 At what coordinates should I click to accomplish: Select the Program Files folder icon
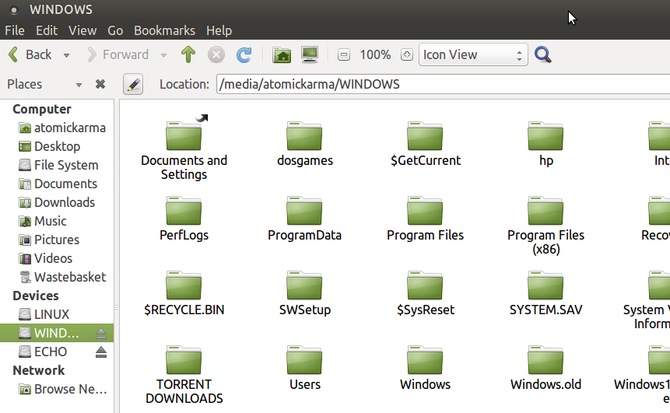tap(425, 211)
